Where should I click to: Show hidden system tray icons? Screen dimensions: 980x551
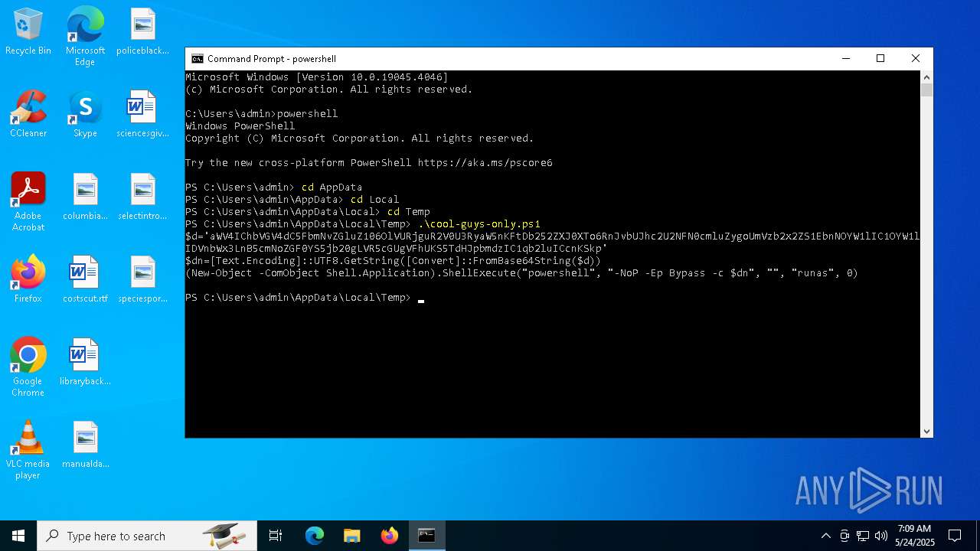coord(825,536)
